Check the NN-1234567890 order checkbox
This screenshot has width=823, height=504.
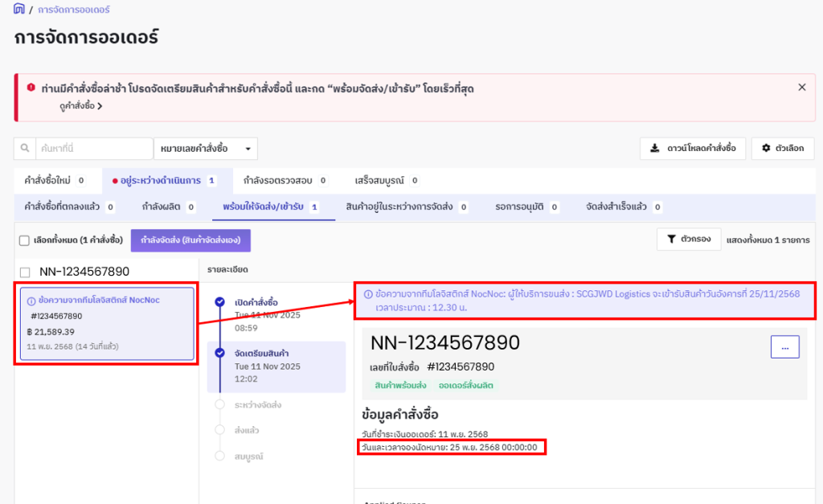coord(25,272)
